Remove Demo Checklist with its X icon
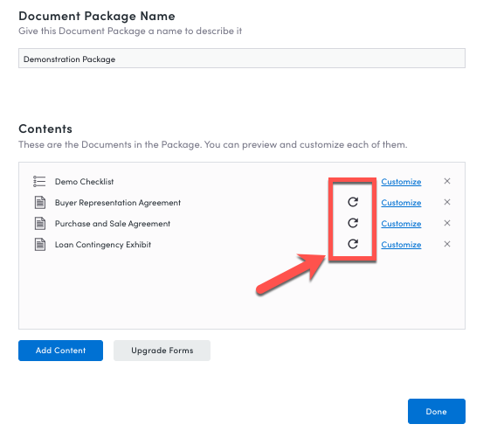The height and width of the screenshot is (445, 504). pos(446,181)
